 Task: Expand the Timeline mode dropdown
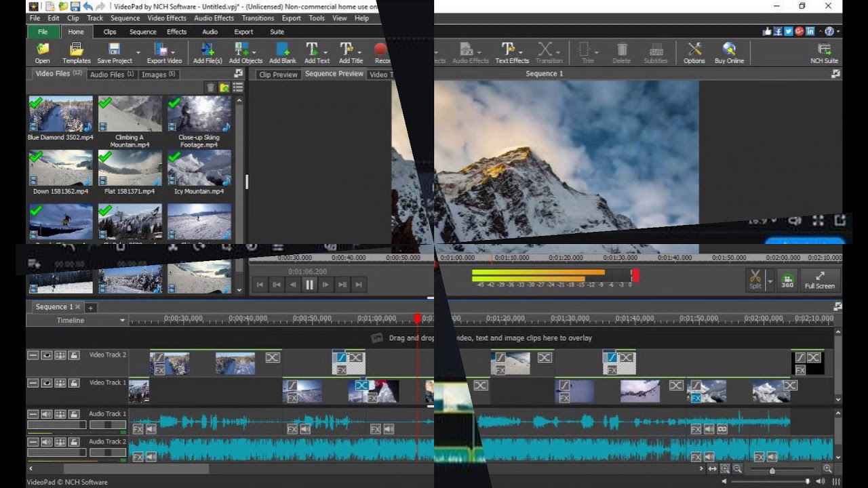pyautogui.click(x=123, y=321)
